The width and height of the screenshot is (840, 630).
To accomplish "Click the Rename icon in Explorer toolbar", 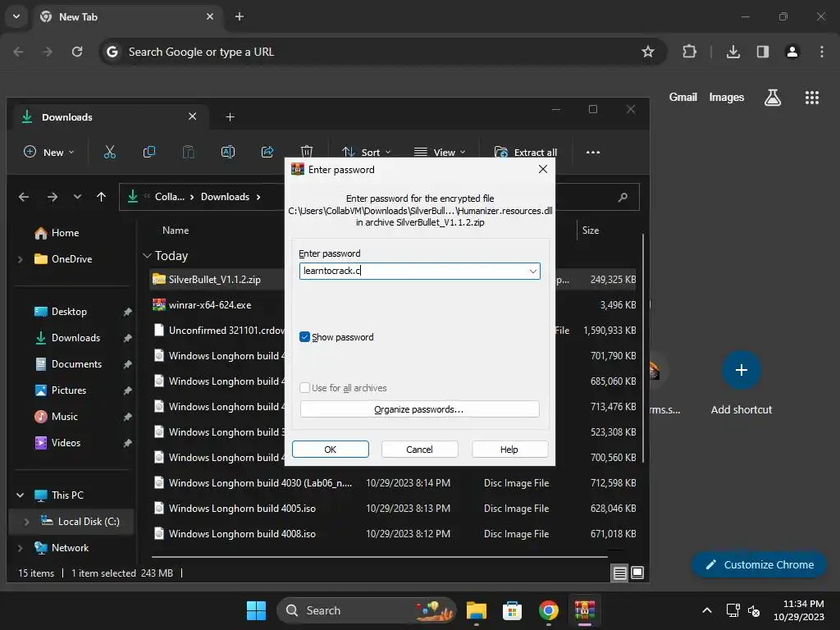I will click(228, 152).
